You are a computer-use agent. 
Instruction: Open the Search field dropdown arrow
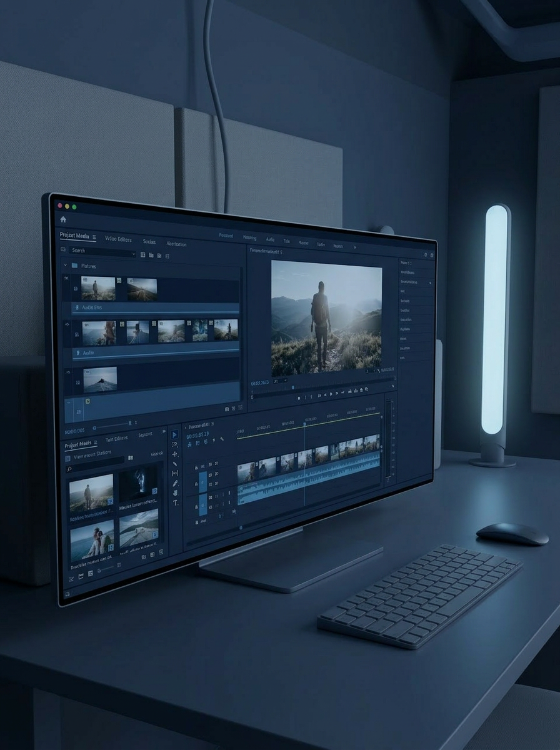[x=133, y=254]
